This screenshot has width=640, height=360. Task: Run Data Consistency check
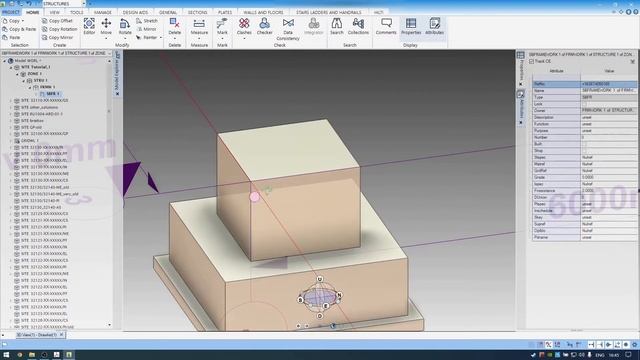(288, 29)
